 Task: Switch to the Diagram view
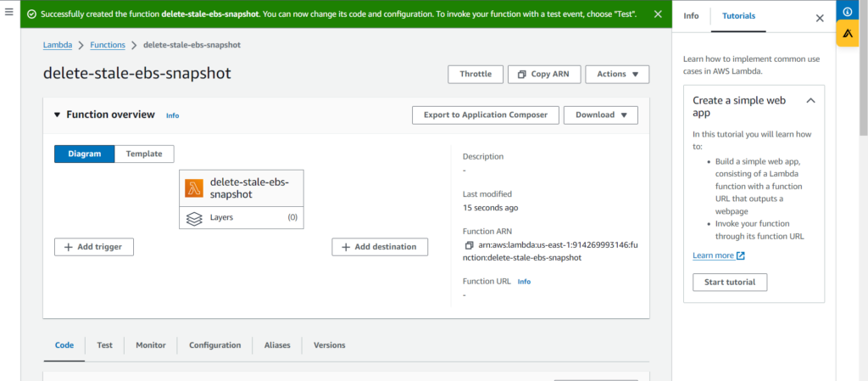coord(85,154)
